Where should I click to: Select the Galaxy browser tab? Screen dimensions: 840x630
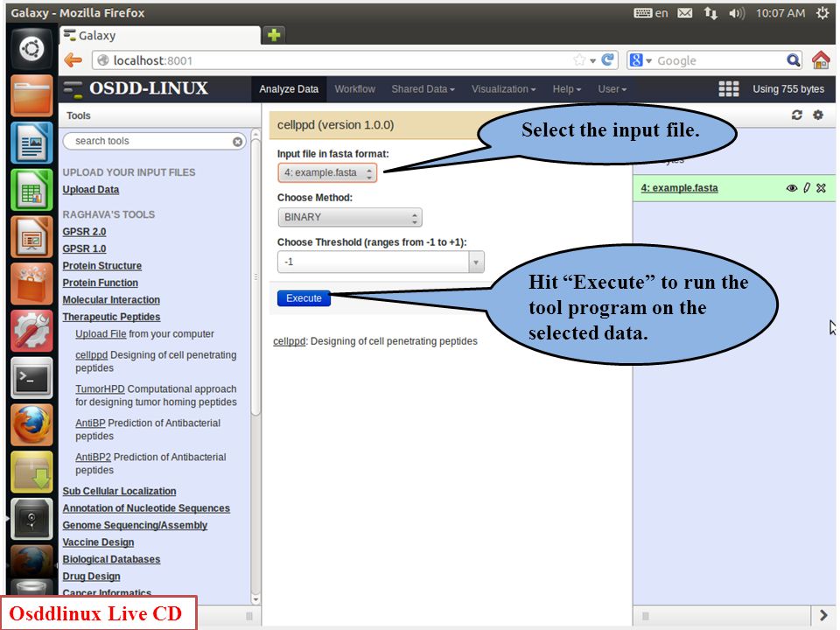[159, 35]
